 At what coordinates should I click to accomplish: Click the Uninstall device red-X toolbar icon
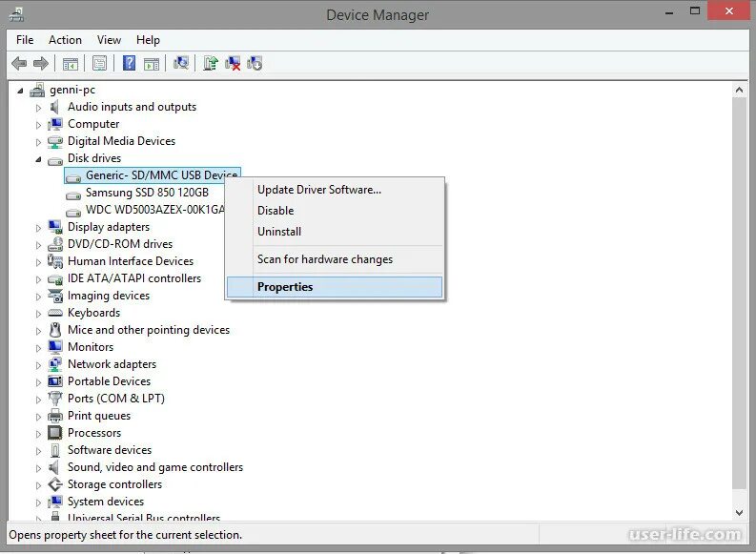pyautogui.click(x=233, y=63)
